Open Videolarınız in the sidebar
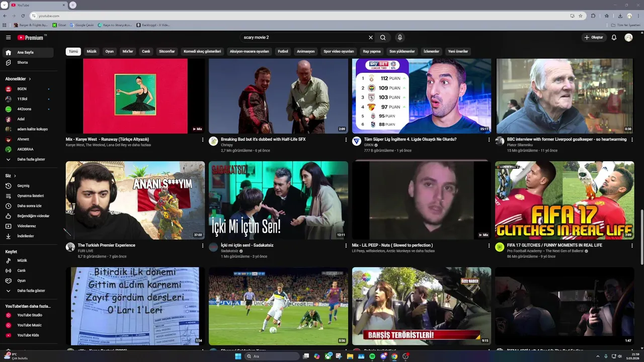The height and width of the screenshot is (362, 644). 28,226
